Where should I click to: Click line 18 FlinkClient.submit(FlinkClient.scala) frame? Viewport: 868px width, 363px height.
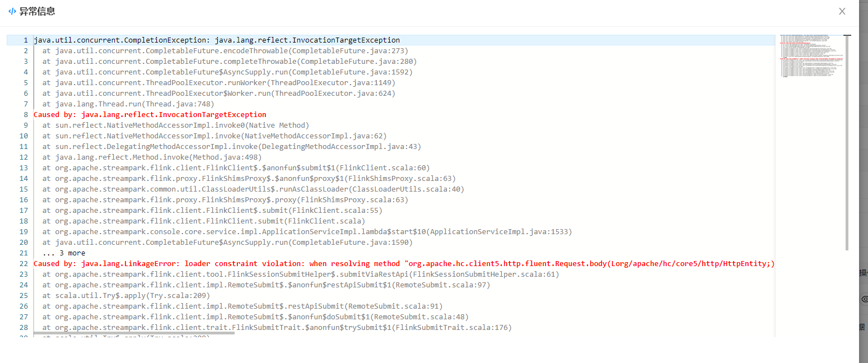pos(204,221)
